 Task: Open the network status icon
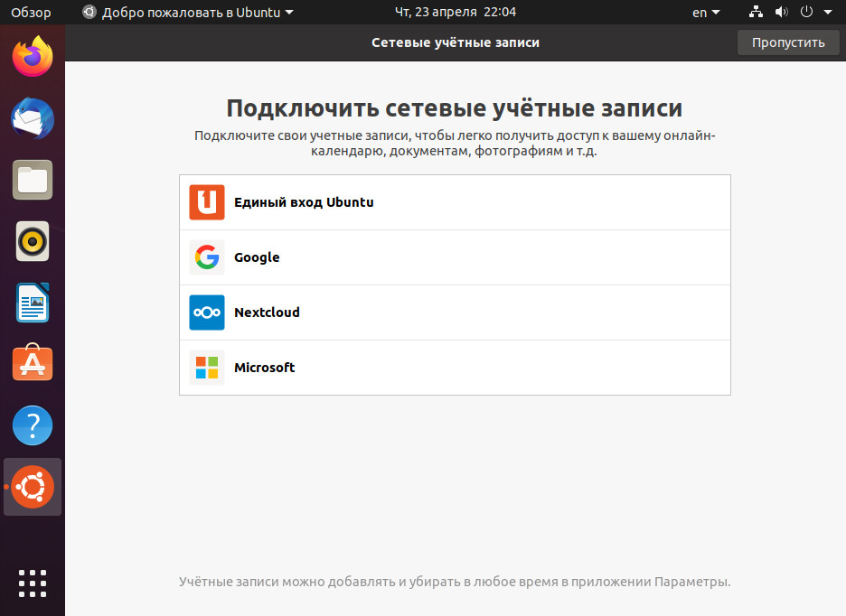pos(756,12)
